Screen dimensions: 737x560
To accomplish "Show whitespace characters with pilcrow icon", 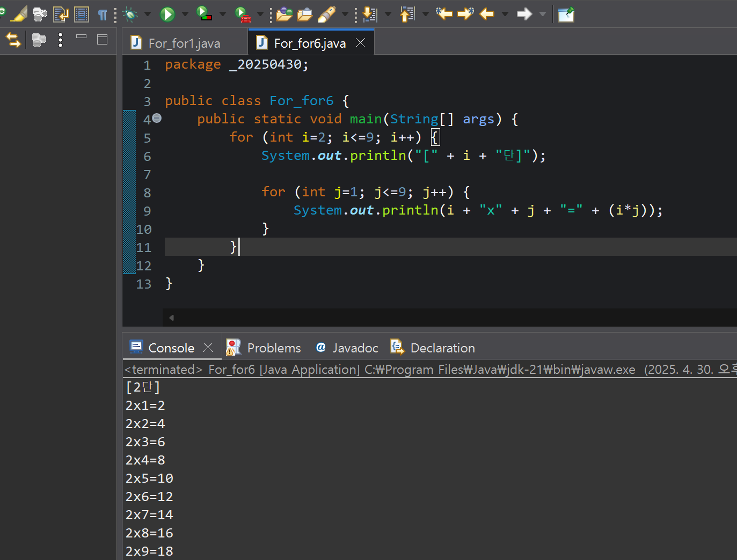I will coord(102,14).
